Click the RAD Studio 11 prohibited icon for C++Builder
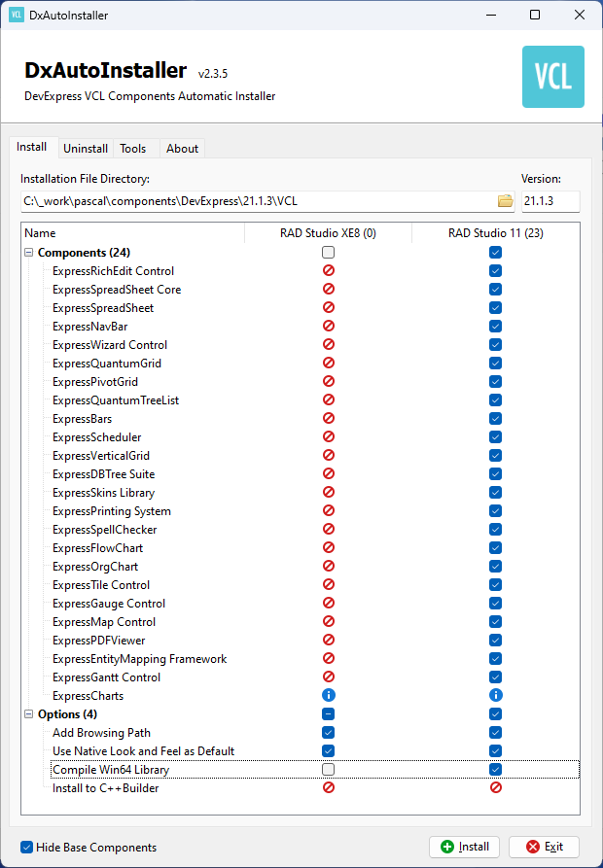Screen dimensions: 603x868 tap(496, 787)
